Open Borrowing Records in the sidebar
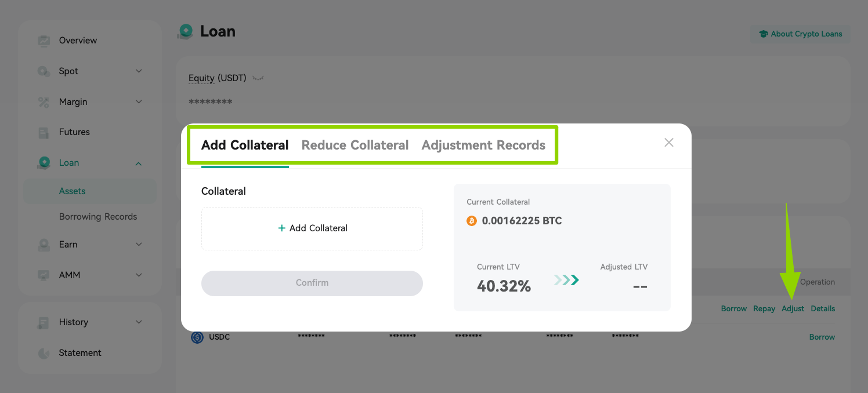Screen dimensions: 868x393 (98, 217)
